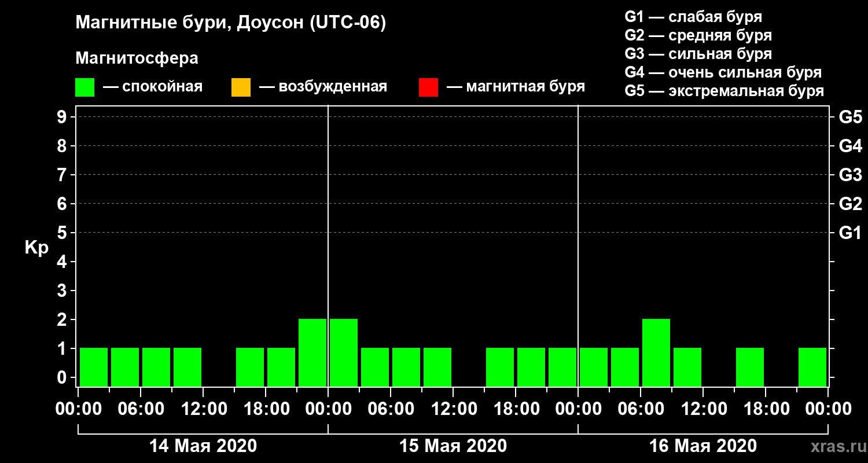The width and height of the screenshot is (868, 463).
Task: Click the G2 label on the right axis
Action: click(850, 204)
